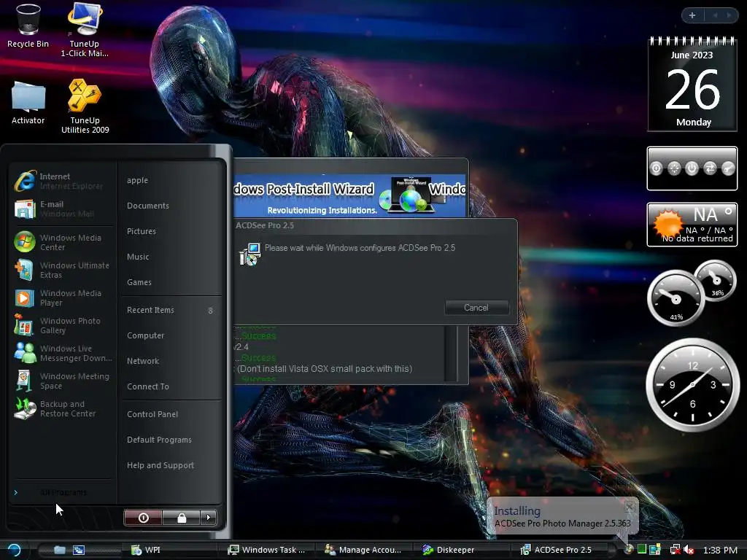Switch to Manage Accounts taskbar button
This screenshot has width=747, height=560.
point(365,550)
